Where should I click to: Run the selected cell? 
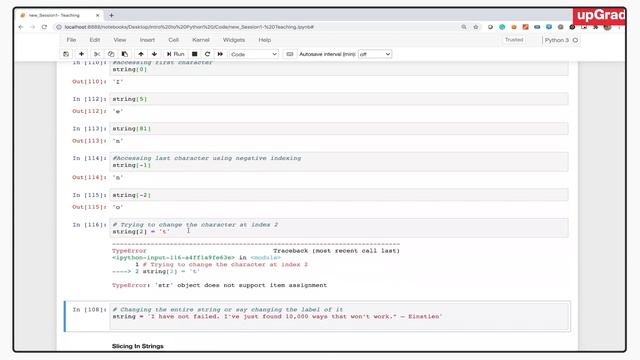pyautogui.click(x=176, y=54)
